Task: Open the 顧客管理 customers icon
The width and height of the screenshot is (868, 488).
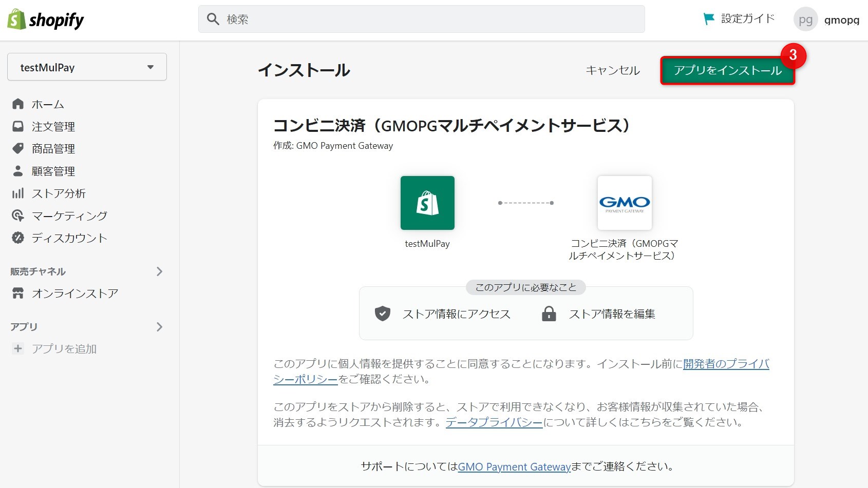Action: click(17, 171)
